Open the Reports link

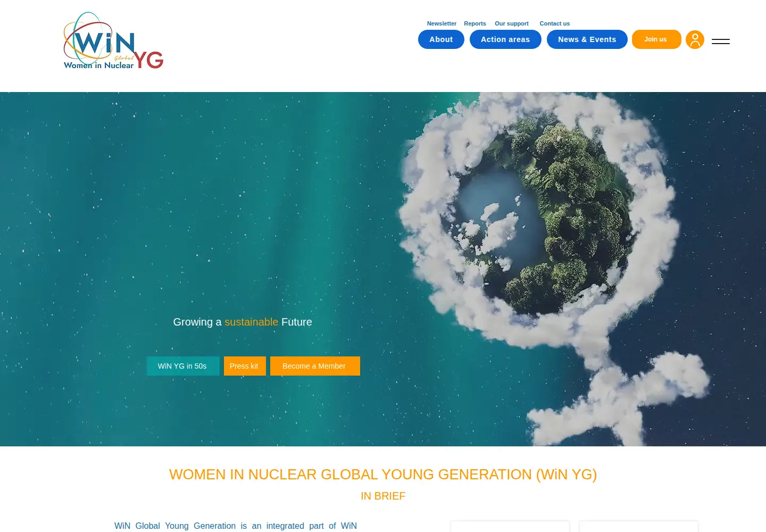coord(475,23)
